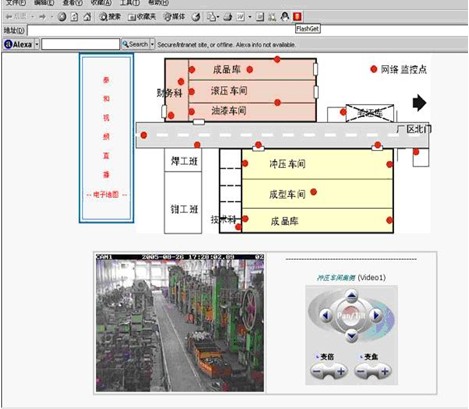Select camera dot at road's left end
The image size is (469, 409).
[x=144, y=135]
